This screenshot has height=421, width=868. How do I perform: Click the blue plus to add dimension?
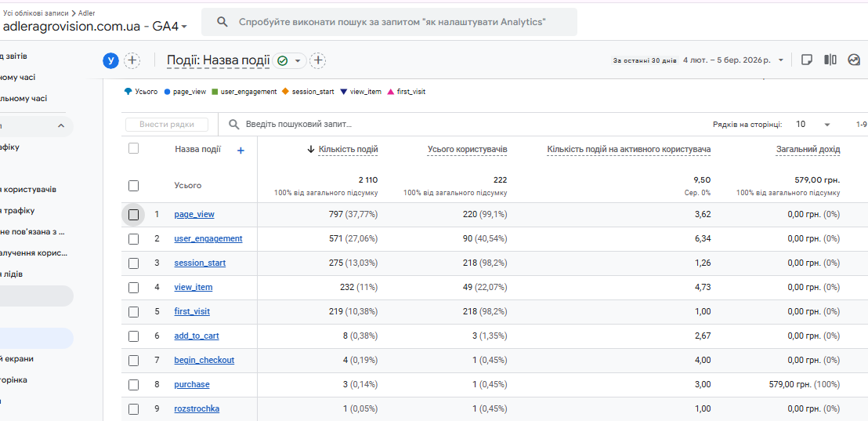[x=241, y=151]
